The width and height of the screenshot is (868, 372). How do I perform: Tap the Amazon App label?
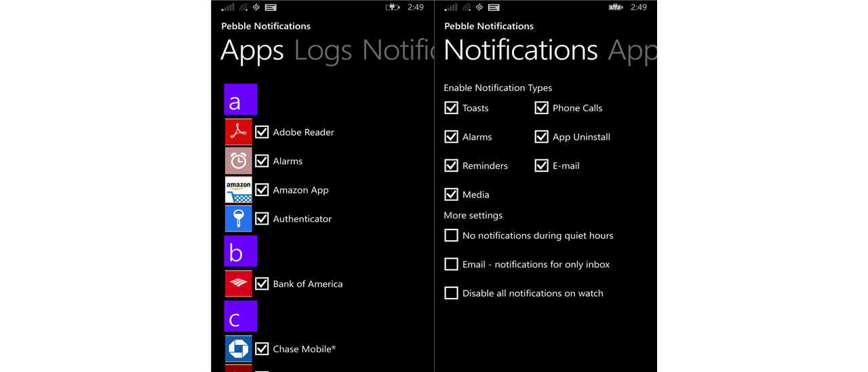click(x=300, y=190)
